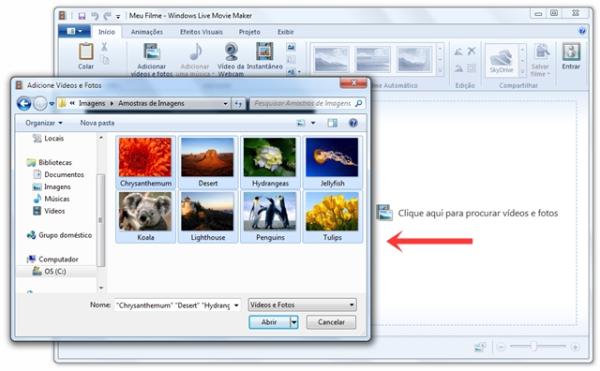Switch to the Início ribbon tab
600x371 pixels.
(107, 32)
